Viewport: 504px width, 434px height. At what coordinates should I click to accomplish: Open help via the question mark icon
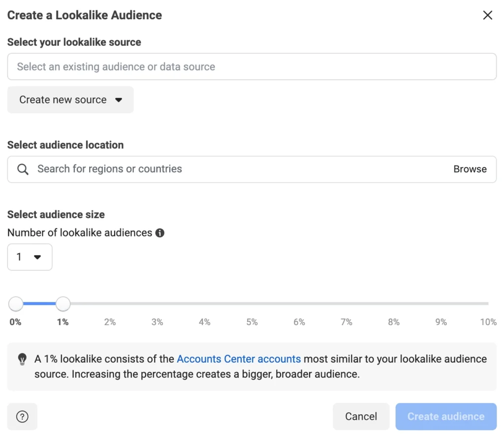click(x=22, y=416)
